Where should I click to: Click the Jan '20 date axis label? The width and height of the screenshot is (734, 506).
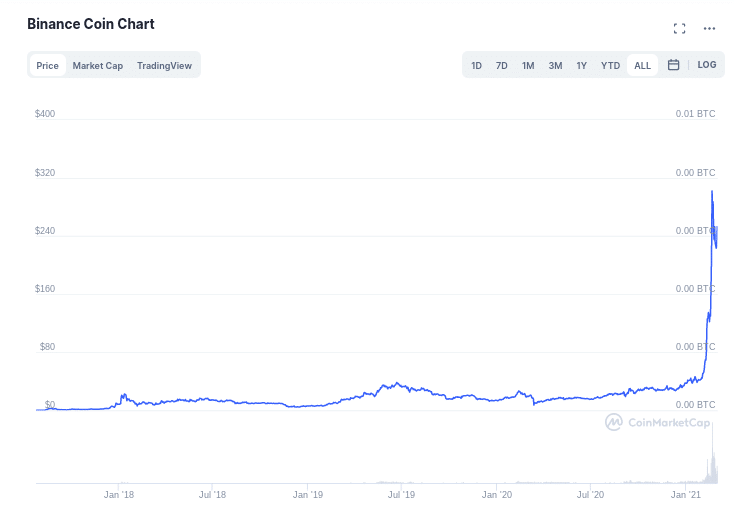tap(497, 495)
